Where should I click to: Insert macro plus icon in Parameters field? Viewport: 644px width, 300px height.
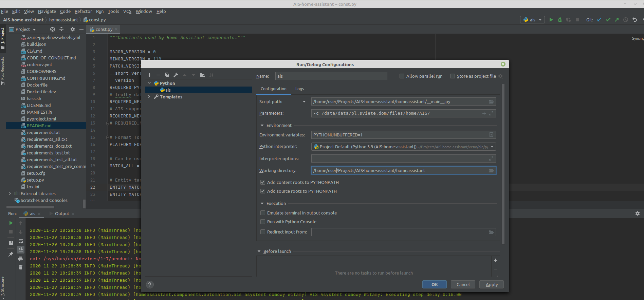(484, 113)
